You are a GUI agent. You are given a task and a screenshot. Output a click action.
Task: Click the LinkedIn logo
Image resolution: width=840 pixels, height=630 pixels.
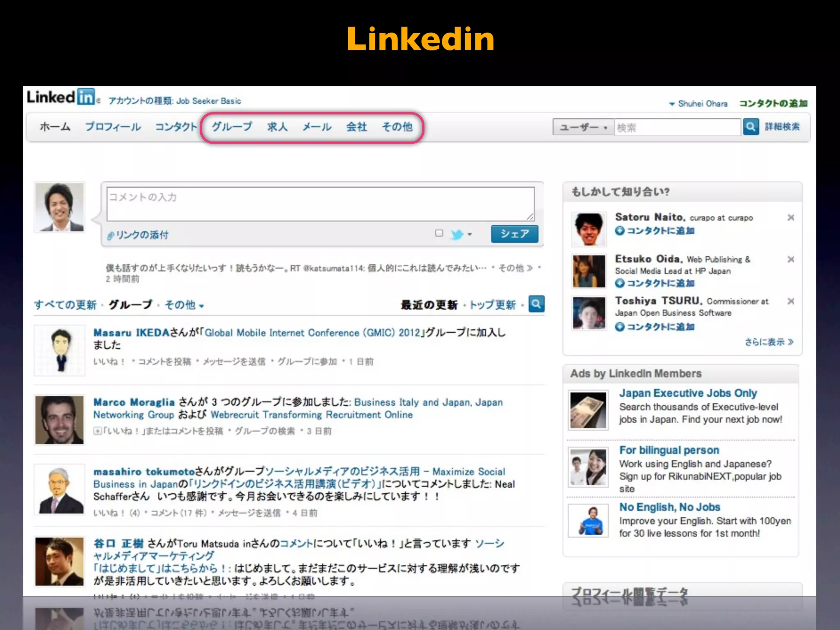62,97
